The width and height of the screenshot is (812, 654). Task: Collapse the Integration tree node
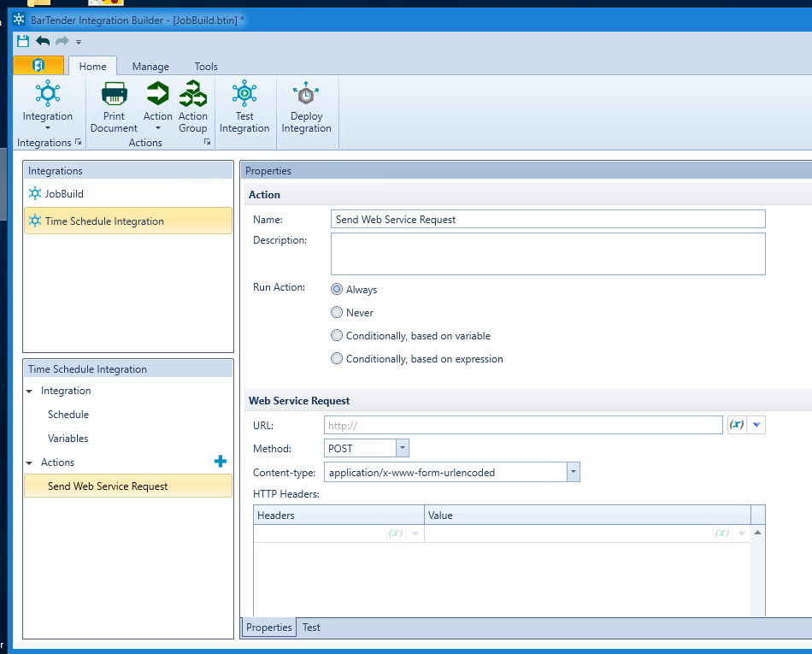coord(31,391)
